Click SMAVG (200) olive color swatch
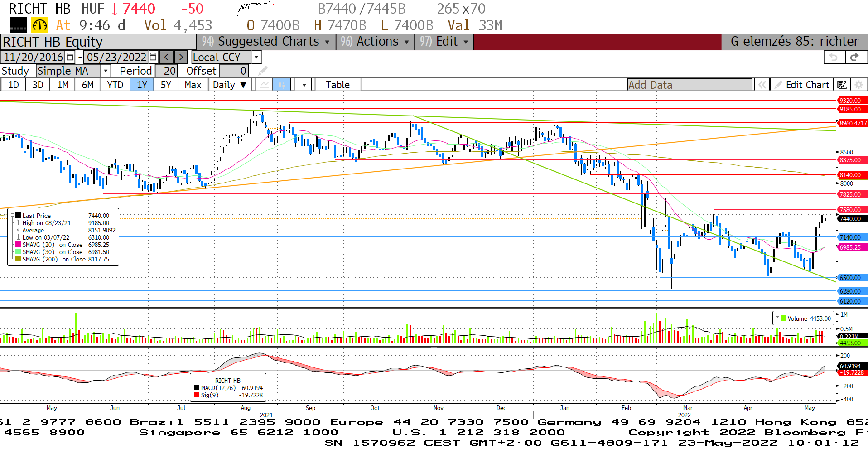The image size is (868, 468). 18,259
